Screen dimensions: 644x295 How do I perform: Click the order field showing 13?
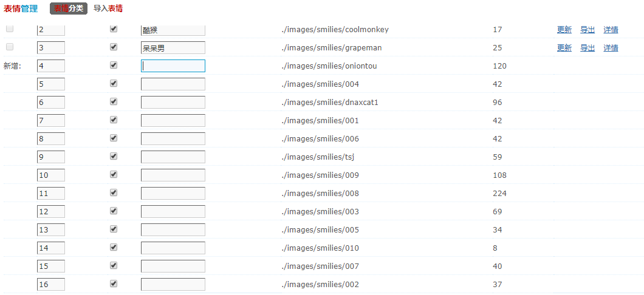51,230
